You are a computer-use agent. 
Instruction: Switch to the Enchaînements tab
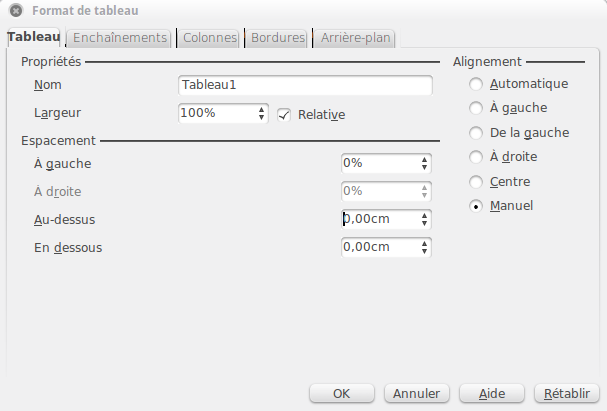coord(120,38)
